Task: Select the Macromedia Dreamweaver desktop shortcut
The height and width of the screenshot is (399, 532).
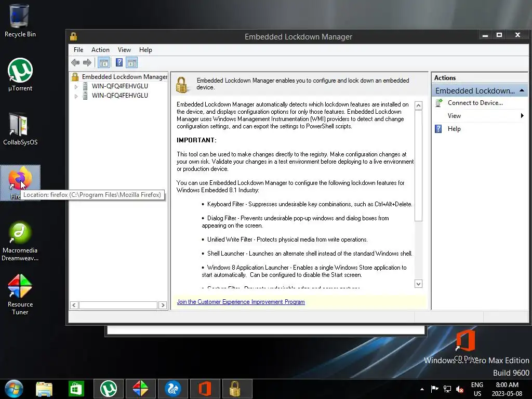Action: click(20, 242)
